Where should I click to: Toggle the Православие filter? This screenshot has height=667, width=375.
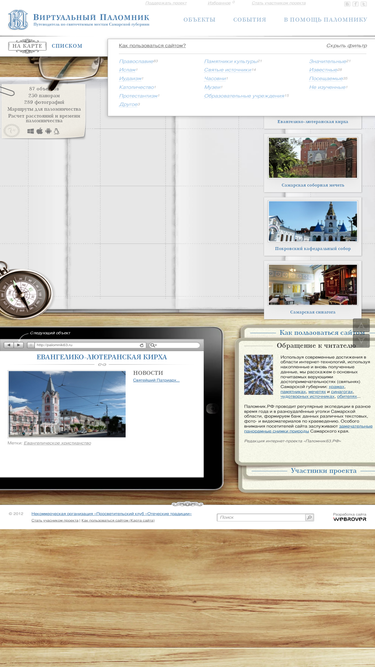[136, 61]
